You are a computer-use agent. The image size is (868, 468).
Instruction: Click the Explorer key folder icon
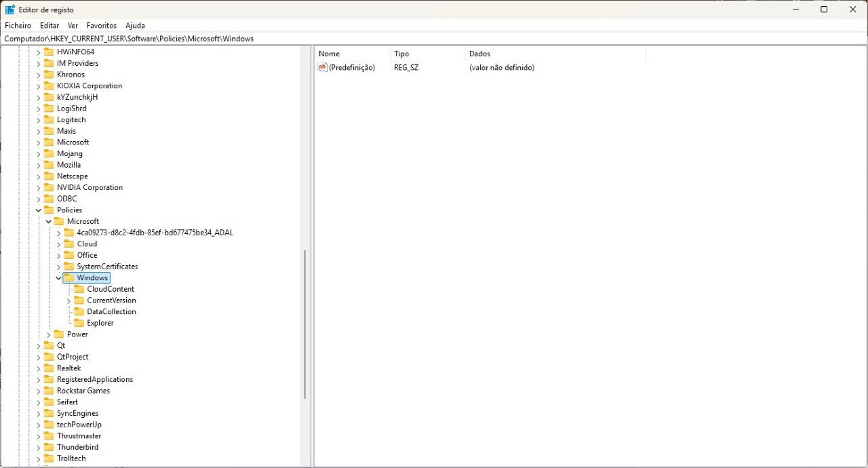(79, 323)
